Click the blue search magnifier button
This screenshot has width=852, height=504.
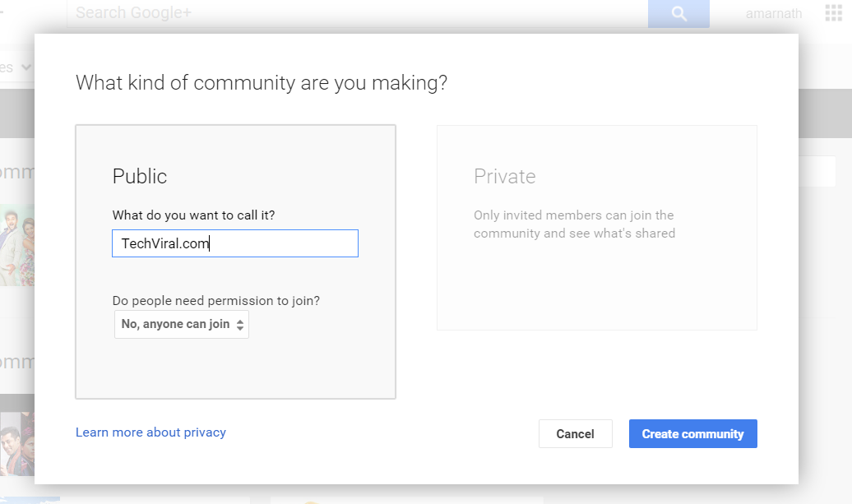pos(678,13)
